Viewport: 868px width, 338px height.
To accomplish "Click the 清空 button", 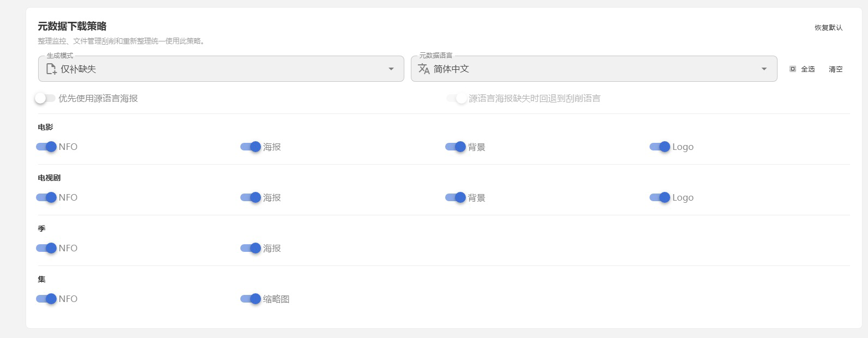I will [835, 69].
